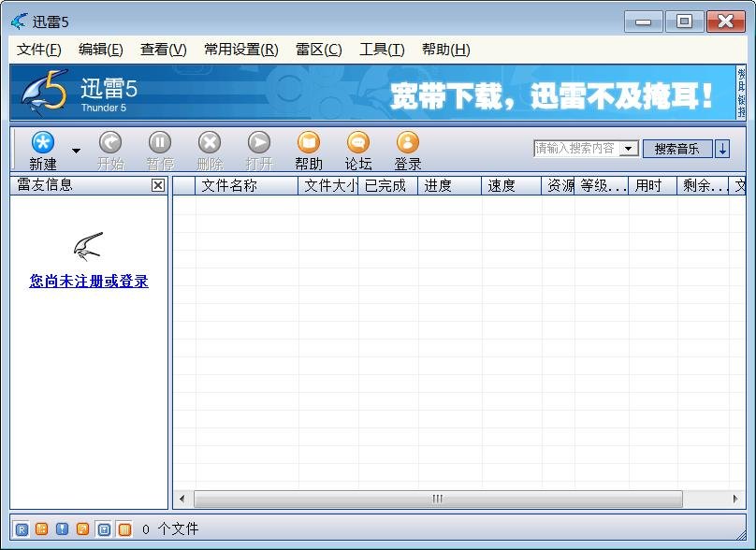The image size is (756, 550).
Task: Click the 速度 column header
Action: 511,185
